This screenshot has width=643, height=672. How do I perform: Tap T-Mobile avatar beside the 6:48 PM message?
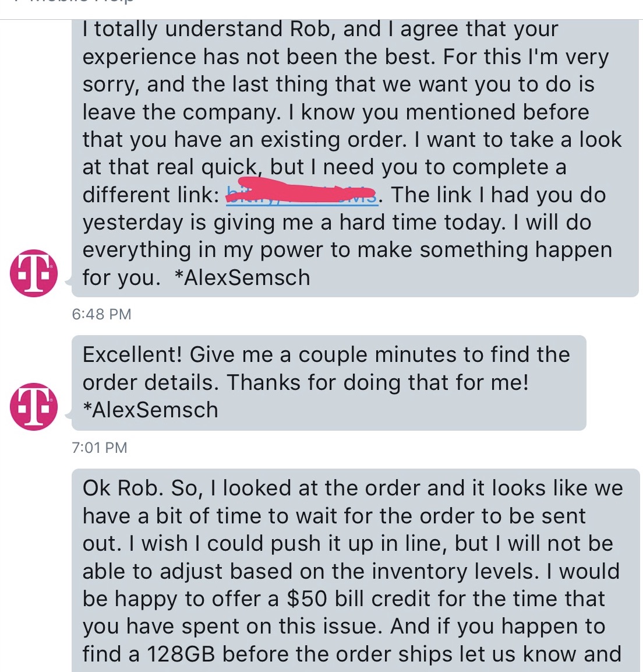(34, 273)
